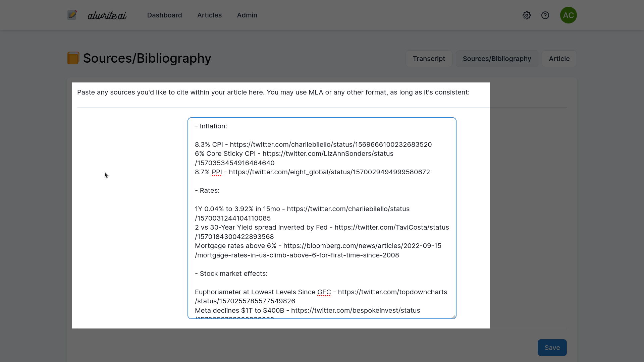The image size is (644, 362).
Task: Select the Sources/Bibliography tab
Action: coord(497,58)
